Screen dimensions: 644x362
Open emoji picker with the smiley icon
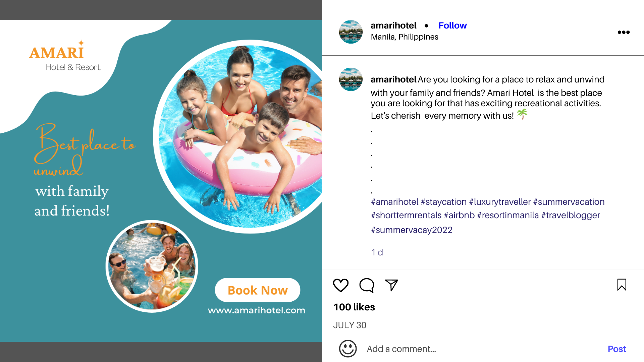(x=348, y=349)
